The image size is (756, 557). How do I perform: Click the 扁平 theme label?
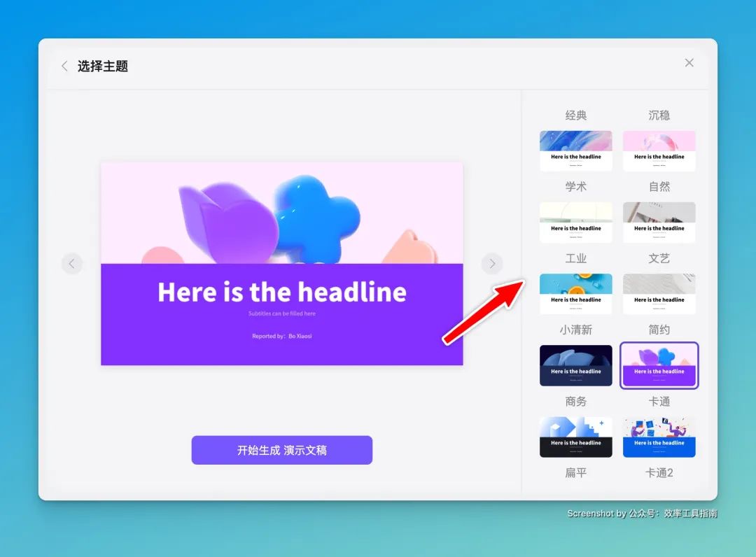click(x=575, y=472)
